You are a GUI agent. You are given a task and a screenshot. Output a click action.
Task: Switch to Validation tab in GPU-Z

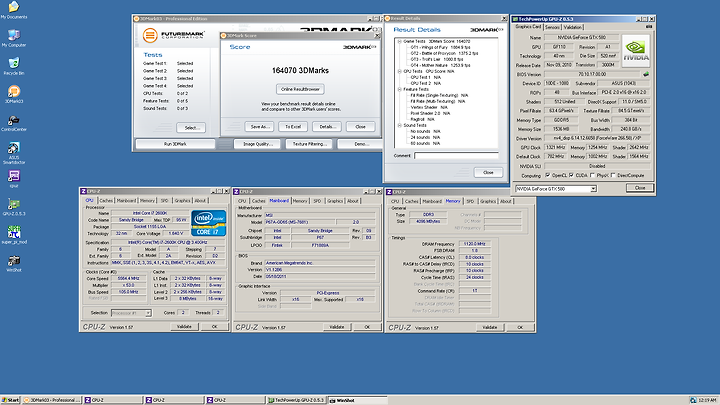coord(572,27)
